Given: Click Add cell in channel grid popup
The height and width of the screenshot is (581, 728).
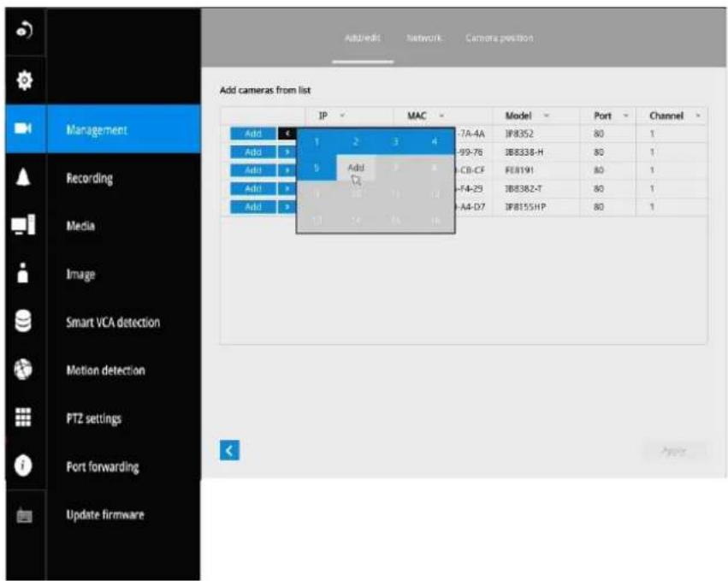Looking at the screenshot, I should [356, 168].
